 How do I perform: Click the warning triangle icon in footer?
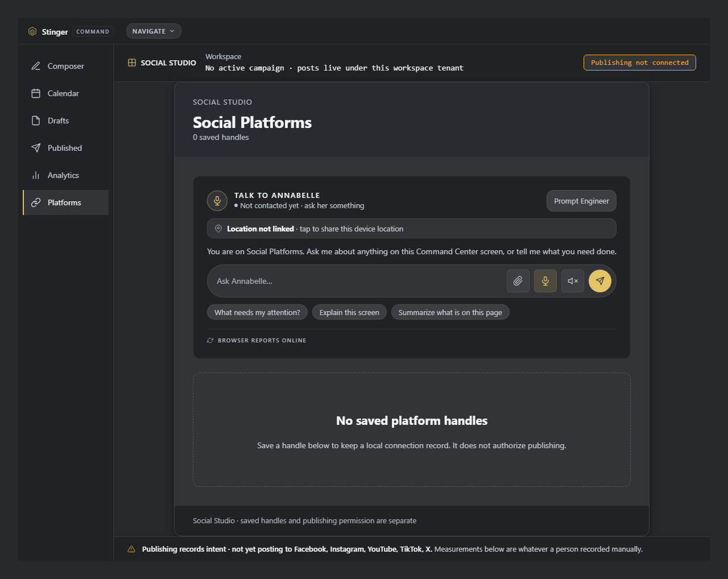tap(131, 549)
